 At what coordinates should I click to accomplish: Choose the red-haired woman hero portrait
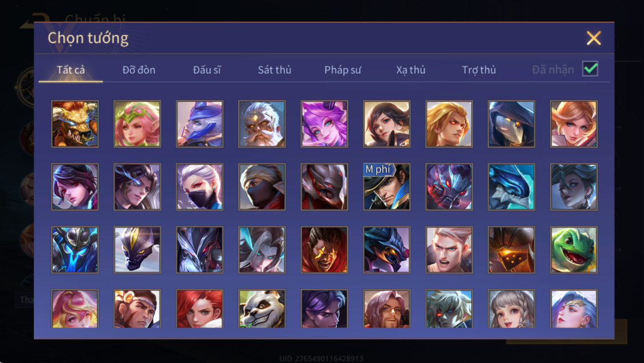(199, 309)
